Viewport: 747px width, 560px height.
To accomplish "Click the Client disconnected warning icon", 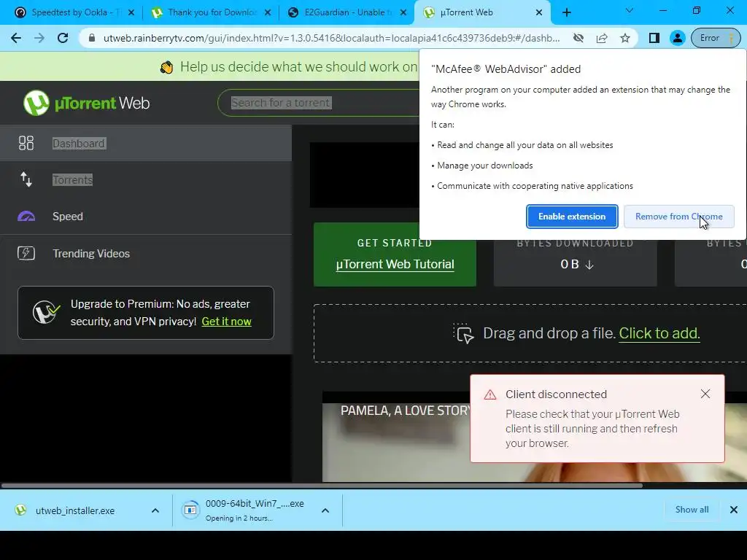I will (490, 394).
